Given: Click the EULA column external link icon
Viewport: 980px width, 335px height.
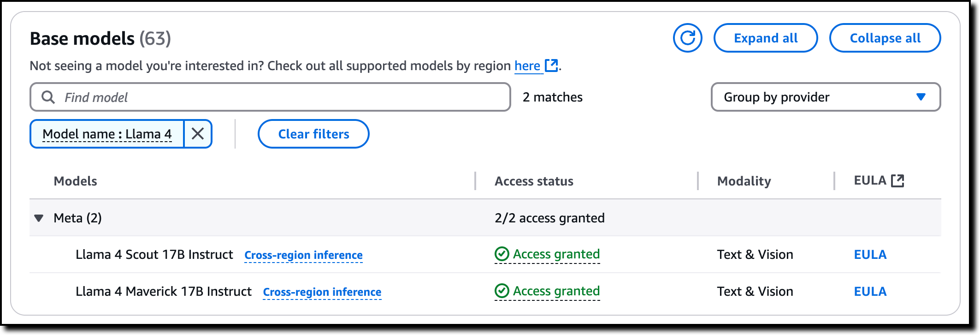Looking at the screenshot, I should tap(897, 180).
